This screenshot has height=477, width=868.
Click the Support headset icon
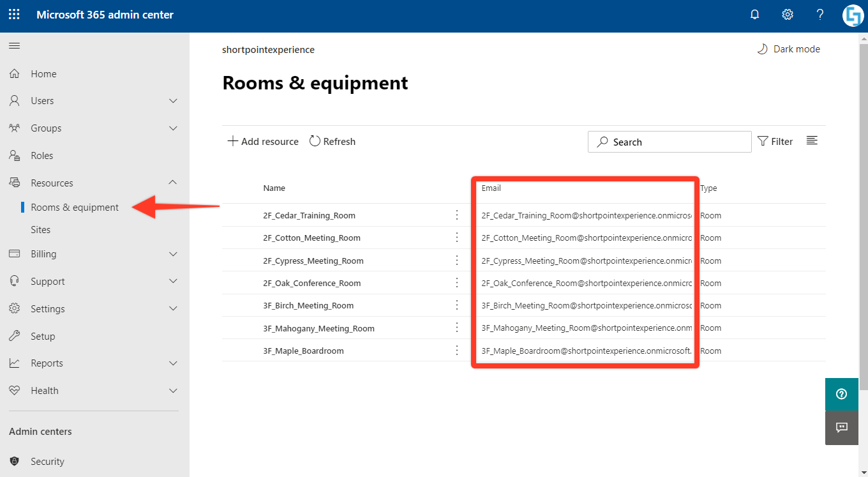tap(15, 281)
